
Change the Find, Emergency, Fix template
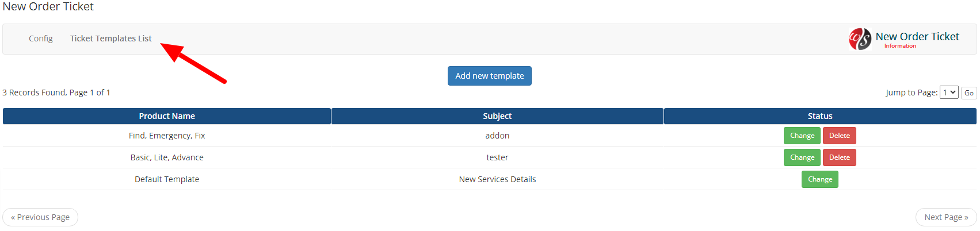802,136
